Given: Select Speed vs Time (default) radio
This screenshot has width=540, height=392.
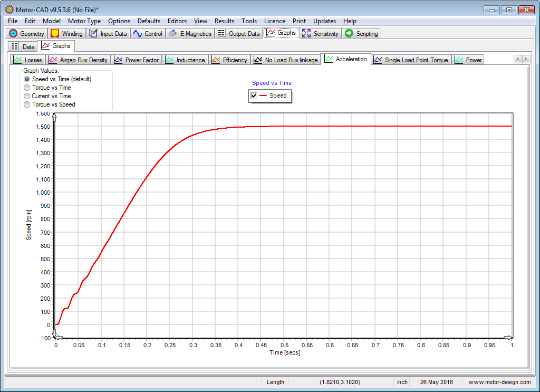Looking at the screenshot, I should pos(27,79).
